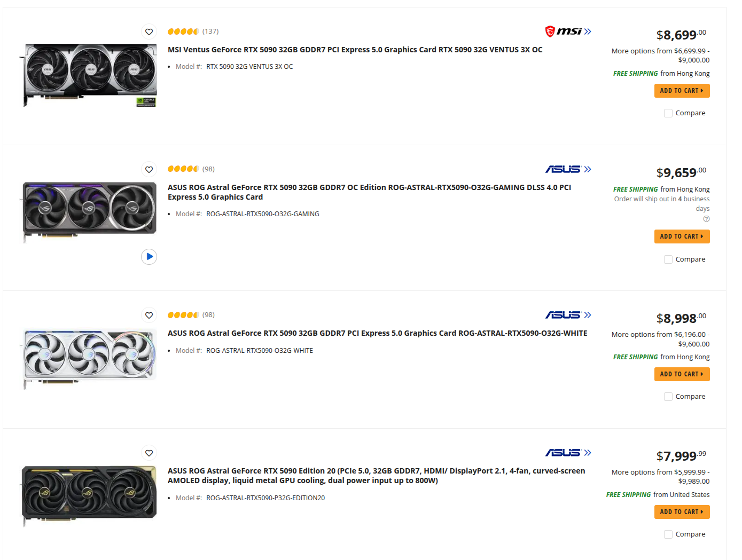The width and height of the screenshot is (742, 560).
Task: Save white ASUS ROG Astral to wishlist
Action: (x=149, y=316)
